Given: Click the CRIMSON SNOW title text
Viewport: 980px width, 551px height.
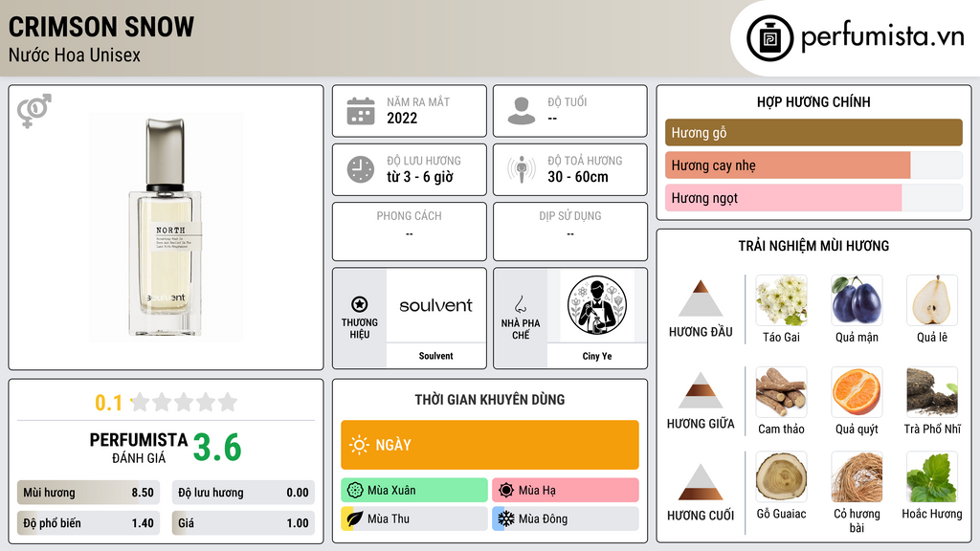Looking at the screenshot, I should pos(101,27).
